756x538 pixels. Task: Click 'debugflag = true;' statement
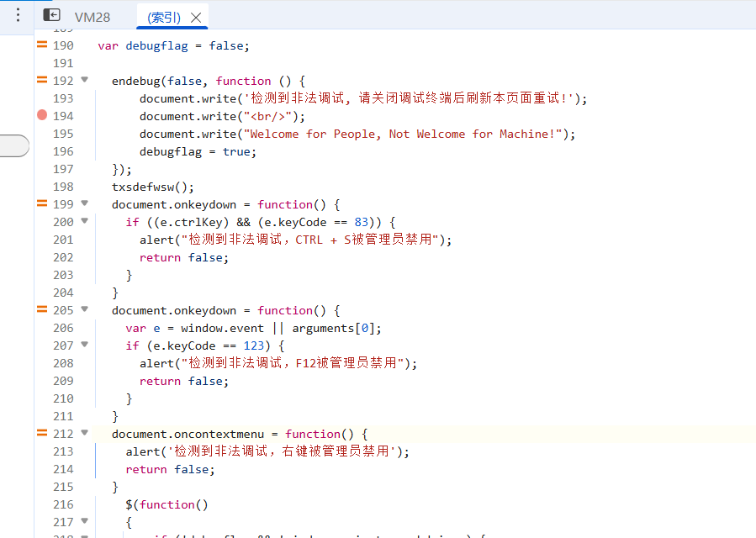(198, 152)
